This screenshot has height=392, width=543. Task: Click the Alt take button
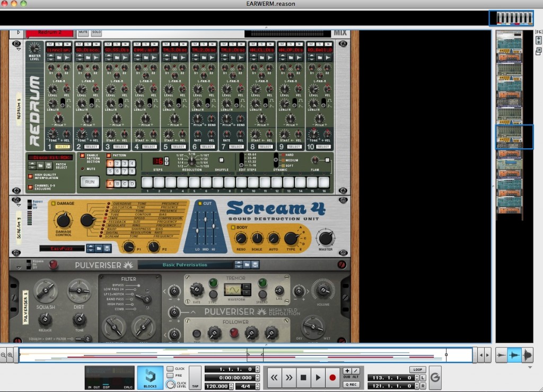pyautogui.click(x=356, y=371)
